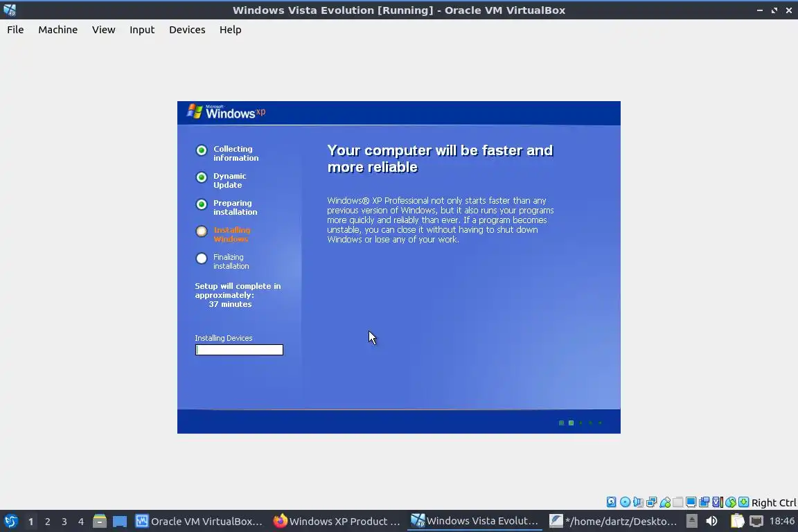This screenshot has width=798, height=532.
Task: Click the USB devices status icon
Action: pyautogui.click(x=665, y=502)
